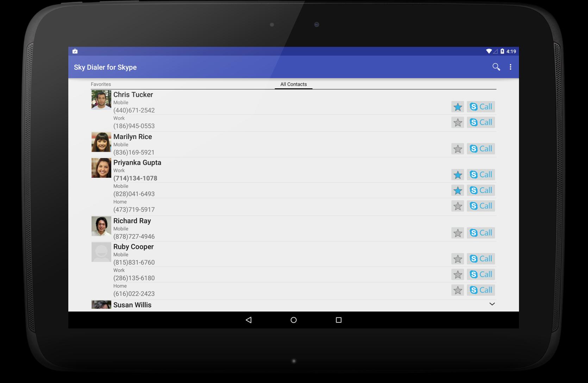Select the Priyanka Gupta name
This screenshot has height=383, width=588.
(x=137, y=163)
